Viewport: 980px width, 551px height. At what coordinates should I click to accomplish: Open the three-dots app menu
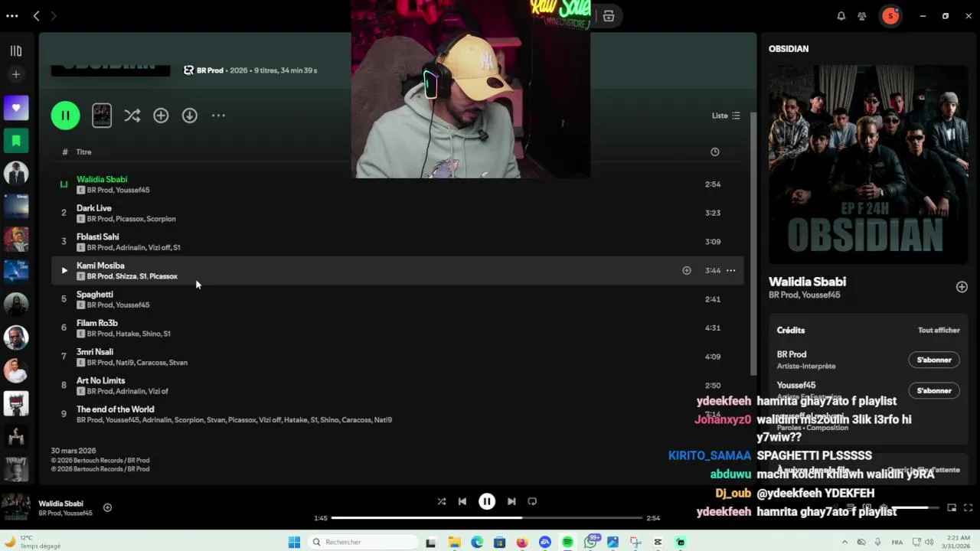[12, 16]
